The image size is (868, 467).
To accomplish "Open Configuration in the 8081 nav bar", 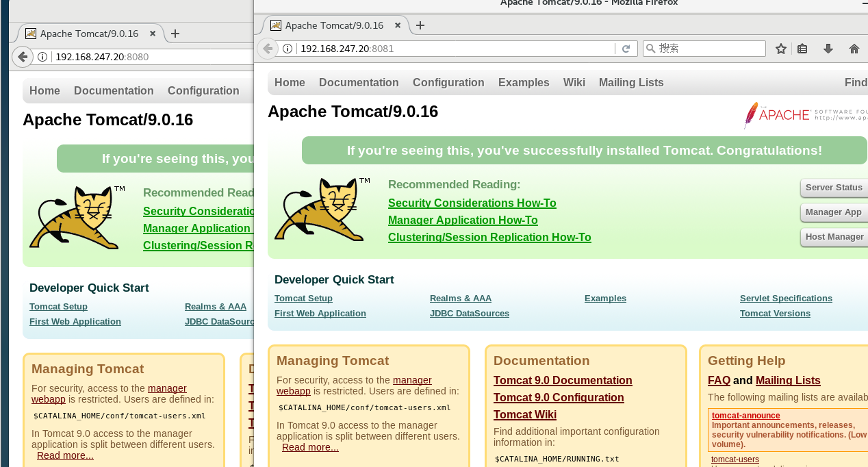I will (x=448, y=82).
